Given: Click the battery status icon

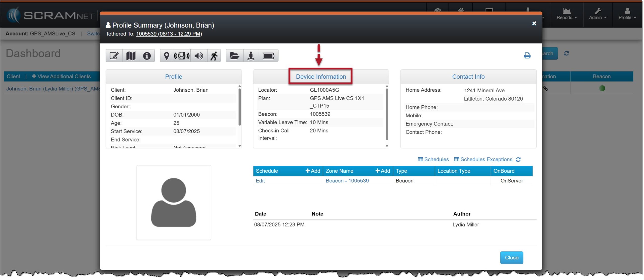Looking at the screenshot, I should coord(268,56).
